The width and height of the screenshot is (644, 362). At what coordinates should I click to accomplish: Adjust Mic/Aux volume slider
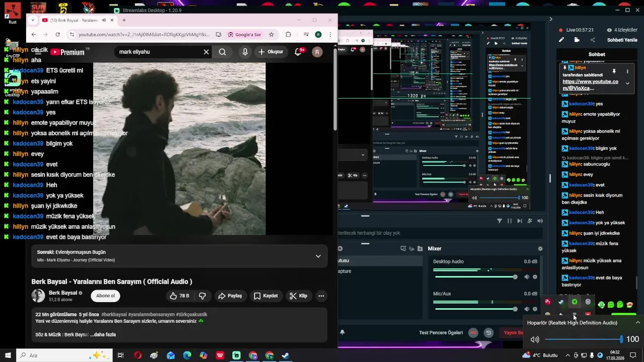475,309
